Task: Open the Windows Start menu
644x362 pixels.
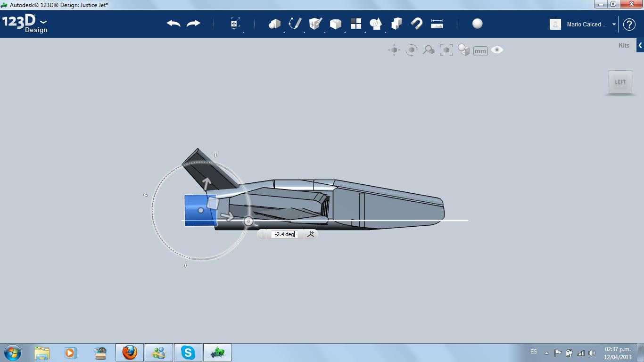Action: tap(12, 352)
